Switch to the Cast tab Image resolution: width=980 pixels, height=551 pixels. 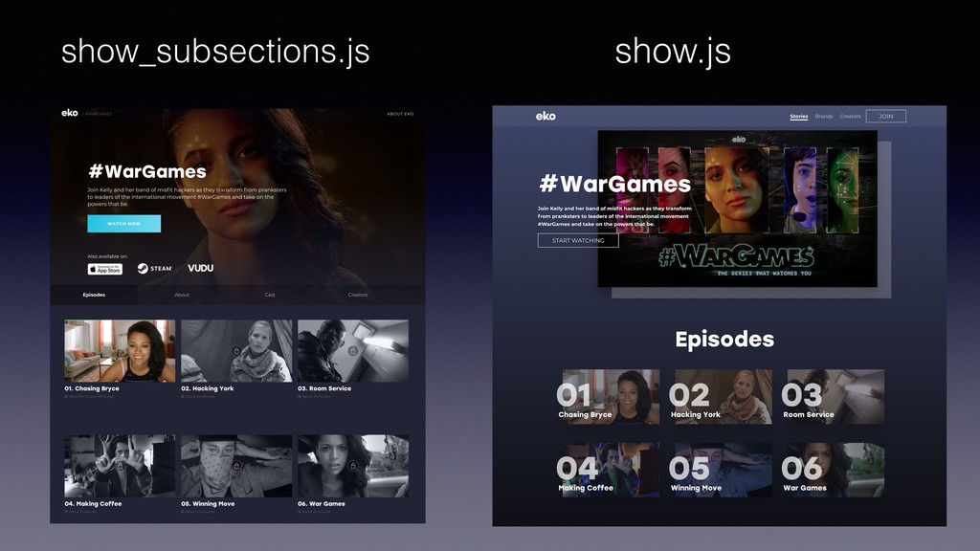coord(269,295)
